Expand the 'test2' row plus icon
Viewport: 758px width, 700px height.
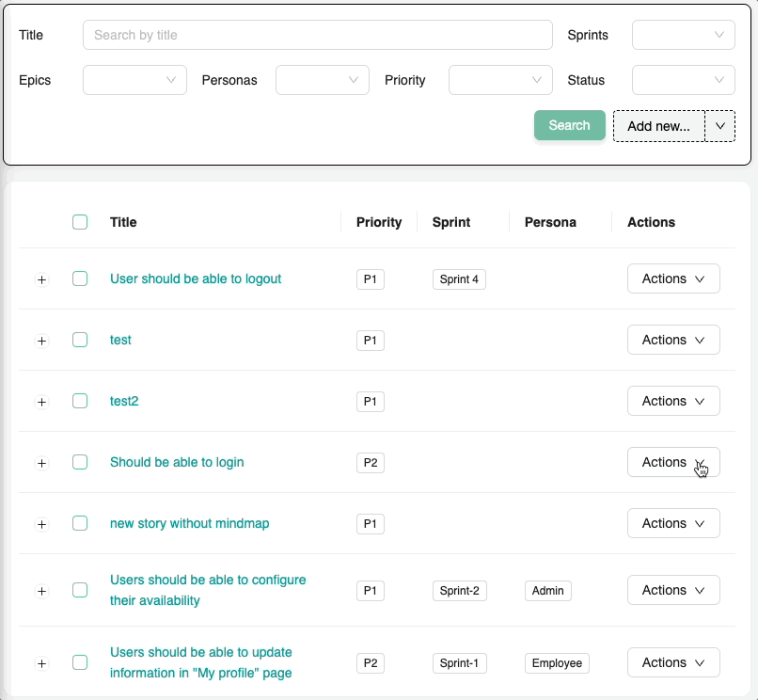tap(41, 402)
